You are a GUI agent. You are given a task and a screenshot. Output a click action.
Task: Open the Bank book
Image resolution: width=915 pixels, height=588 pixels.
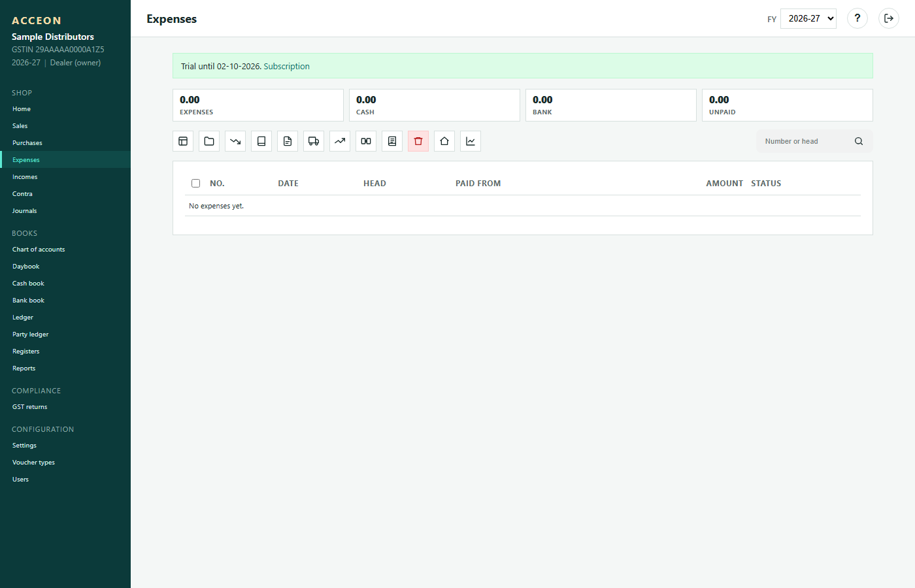(x=65, y=301)
